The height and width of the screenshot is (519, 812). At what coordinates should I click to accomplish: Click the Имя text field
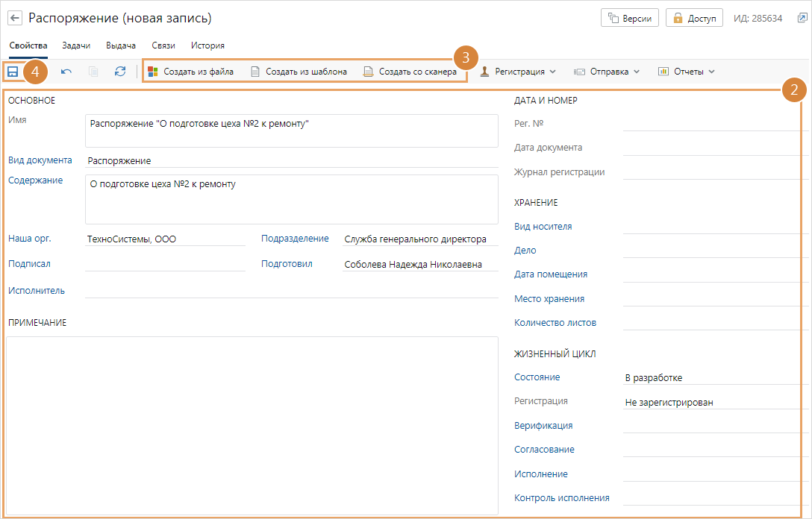(x=291, y=130)
